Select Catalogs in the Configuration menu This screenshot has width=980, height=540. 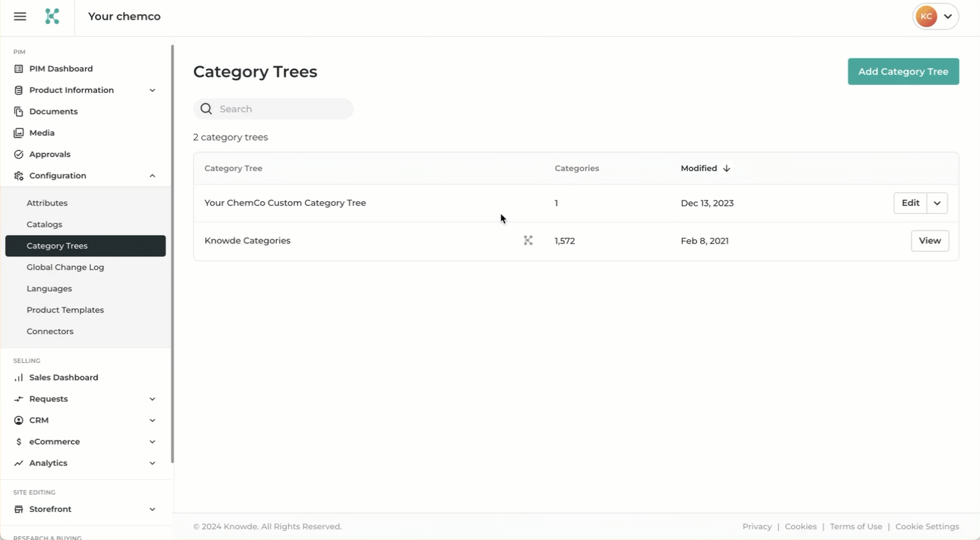pos(44,224)
